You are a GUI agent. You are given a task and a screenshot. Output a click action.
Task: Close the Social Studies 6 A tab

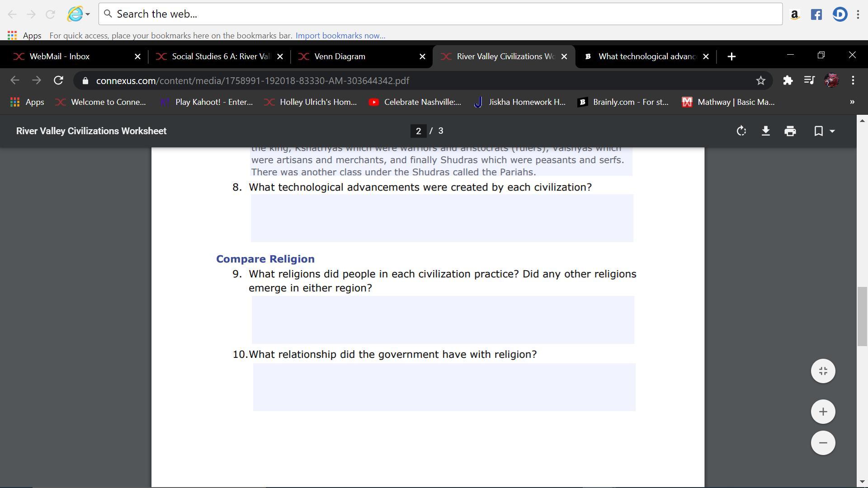pos(280,56)
